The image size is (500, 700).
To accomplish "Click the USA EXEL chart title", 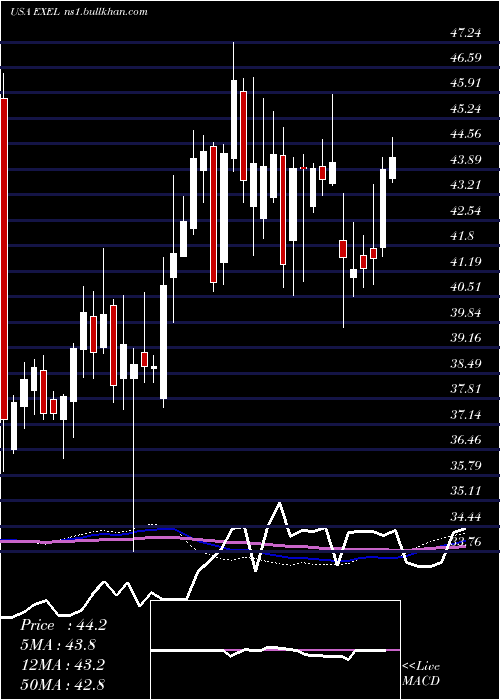I will pos(34,12).
